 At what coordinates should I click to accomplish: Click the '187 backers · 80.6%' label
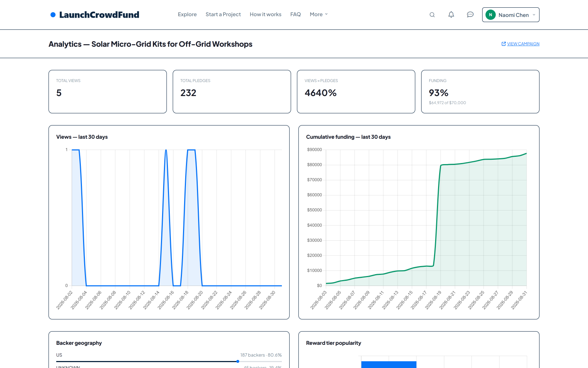pyautogui.click(x=261, y=355)
